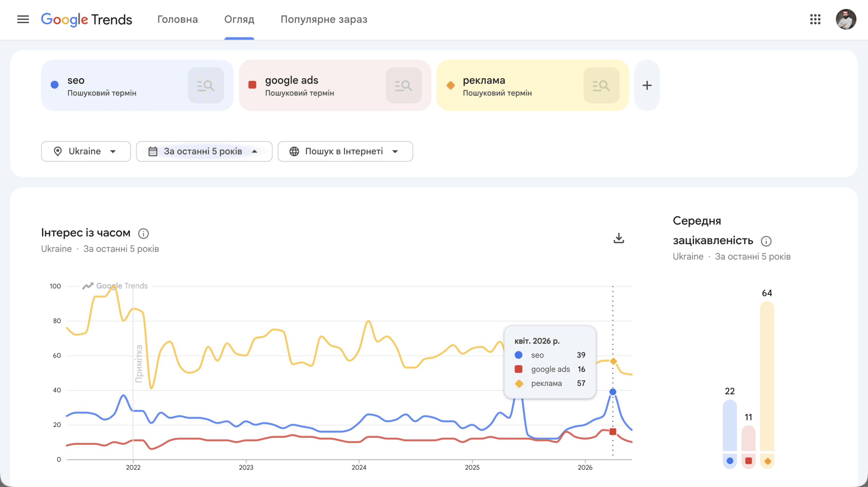This screenshot has height=487, width=868.
Task: Click the 2025 axis label
Action: click(472, 467)
